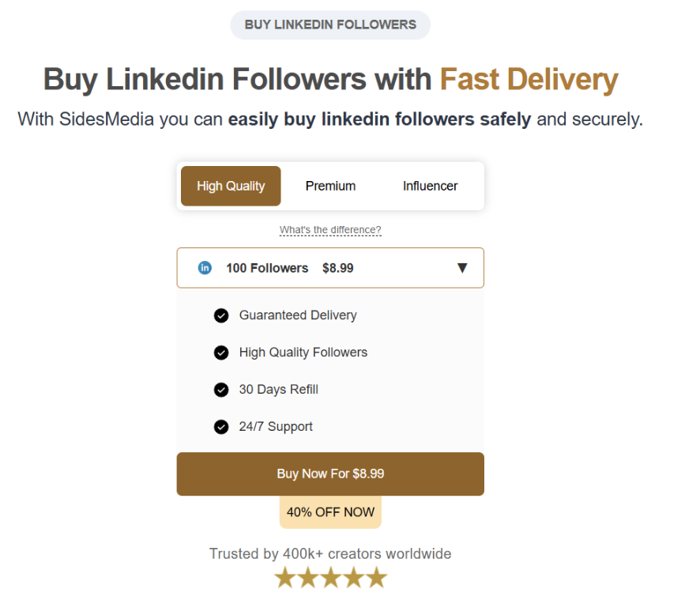Image resolution: width=700 pixels, height=604 pixels.
Task: Click the last gold rating star
Action: tap(377, 578)
